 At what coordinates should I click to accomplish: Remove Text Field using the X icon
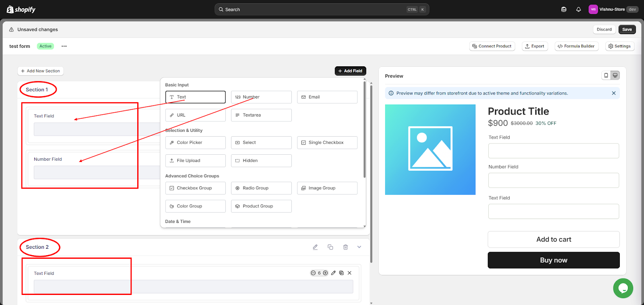[x=349, y=273]
